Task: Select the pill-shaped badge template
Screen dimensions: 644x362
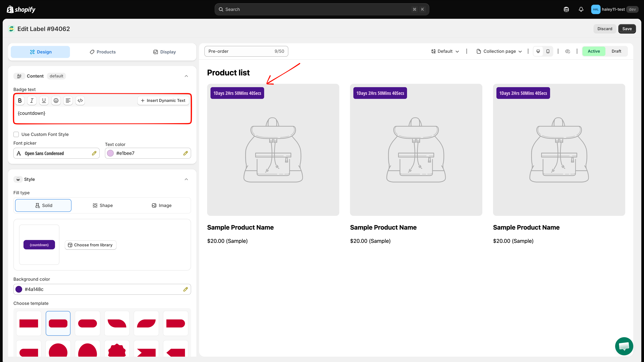Action: click(x=88, y=323)
